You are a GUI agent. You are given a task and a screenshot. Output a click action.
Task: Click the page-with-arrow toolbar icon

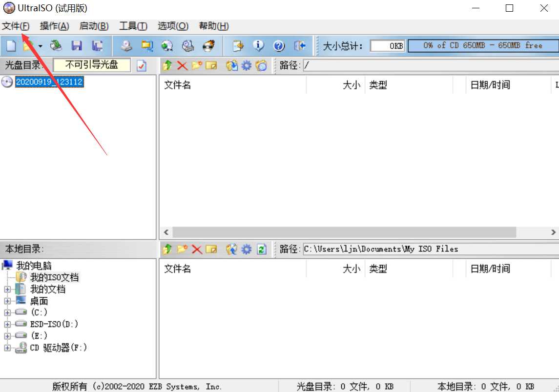click(238, 45)
